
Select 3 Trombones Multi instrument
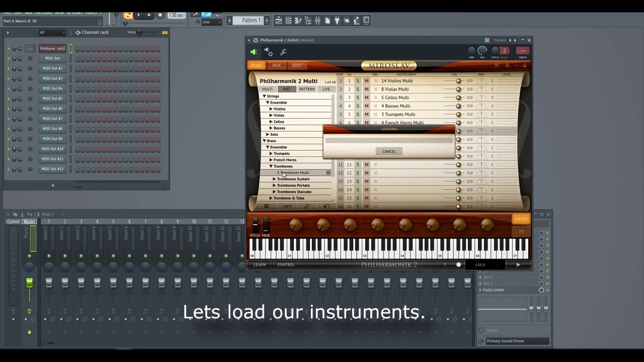tap(294, 172)
